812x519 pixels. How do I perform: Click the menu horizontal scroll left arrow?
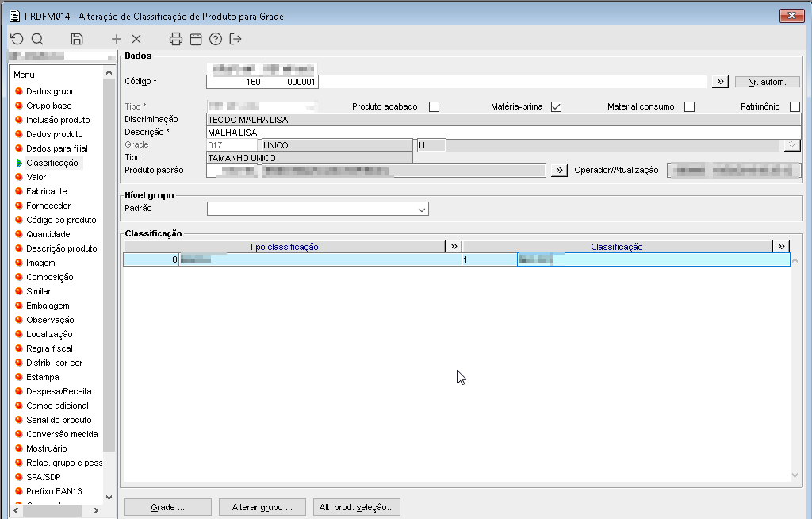coord(16,511)
